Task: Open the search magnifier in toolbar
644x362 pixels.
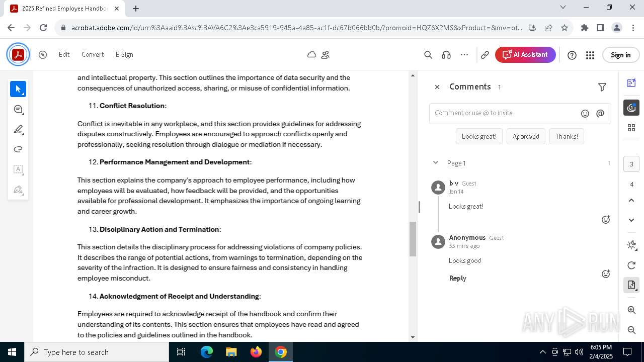Action: point(428,55)
